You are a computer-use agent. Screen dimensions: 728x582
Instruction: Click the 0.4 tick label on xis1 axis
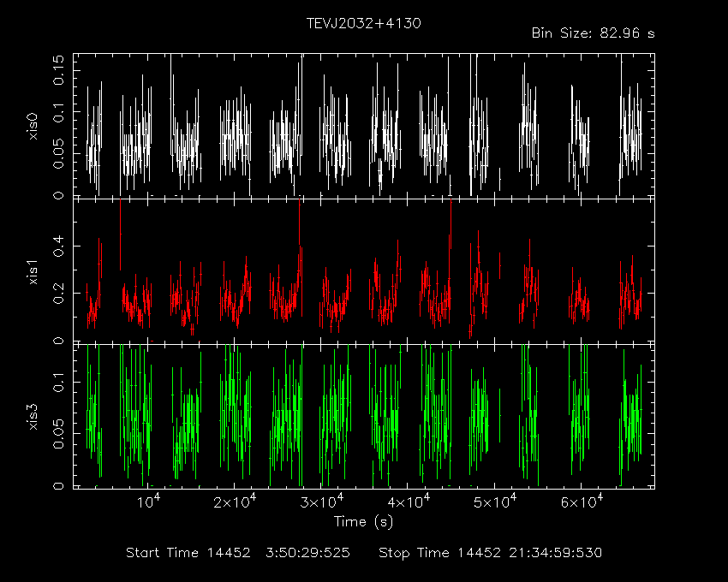58,246
